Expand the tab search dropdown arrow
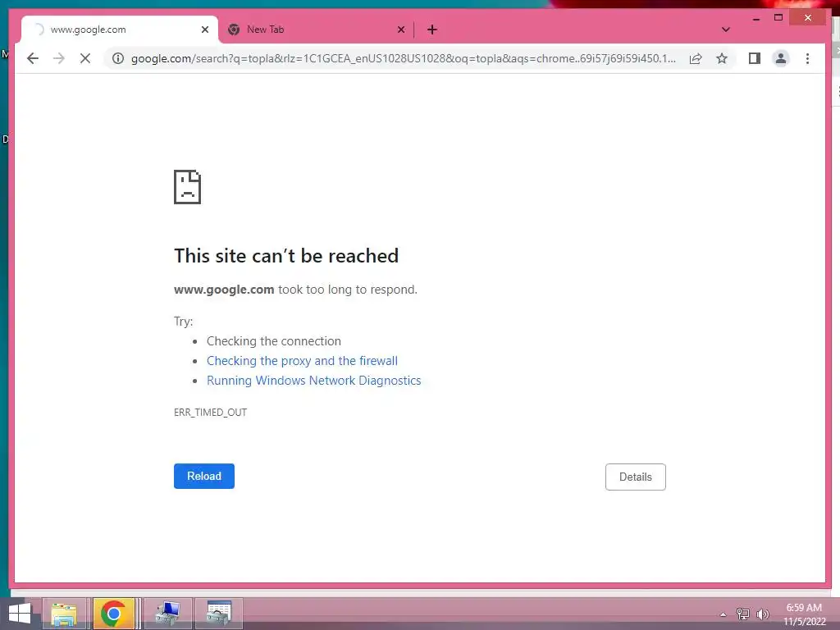This screenshot has width=840, height=630. click(725, 30)
